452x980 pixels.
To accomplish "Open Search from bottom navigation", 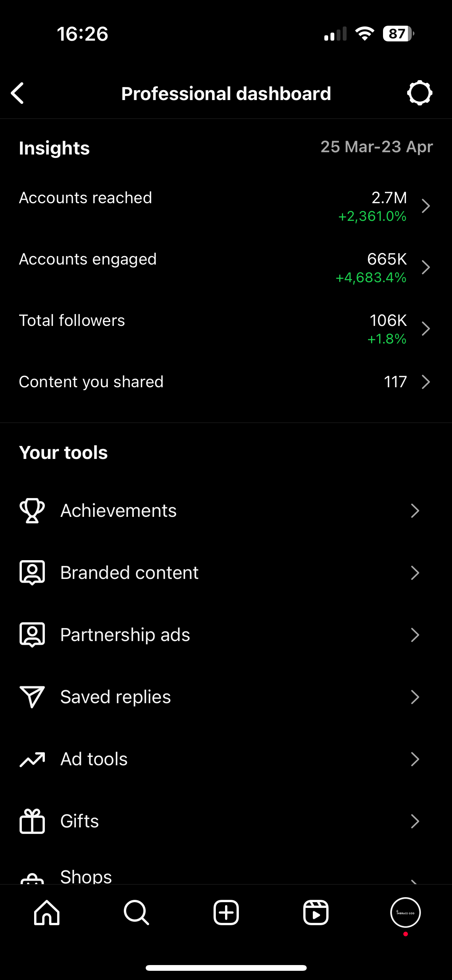I will (x=136, y=913).
